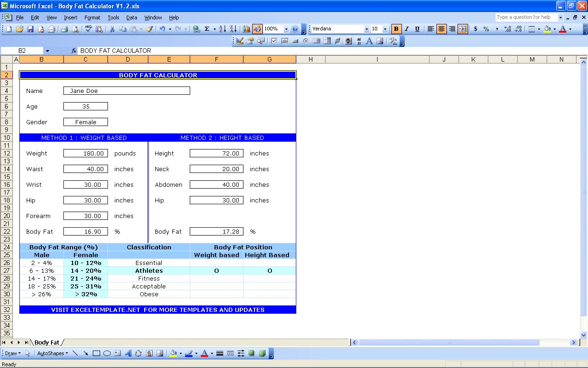The image size is (588, 368).
Task: Select the Weight cell showing 180.00
Action: (85, 153)
